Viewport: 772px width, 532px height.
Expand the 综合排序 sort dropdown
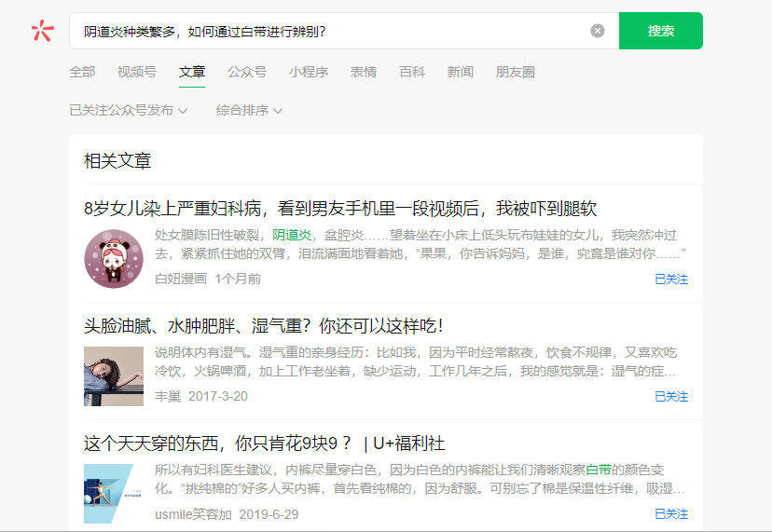coord(249,110)
